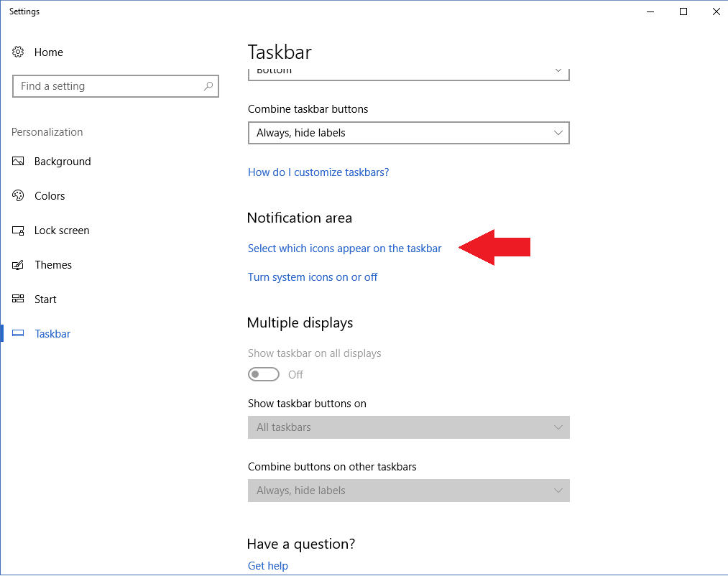The height and width of the screenshot is (576, 728).
Task: Open Lock screen settings page
Action: (x=62, y=231)
